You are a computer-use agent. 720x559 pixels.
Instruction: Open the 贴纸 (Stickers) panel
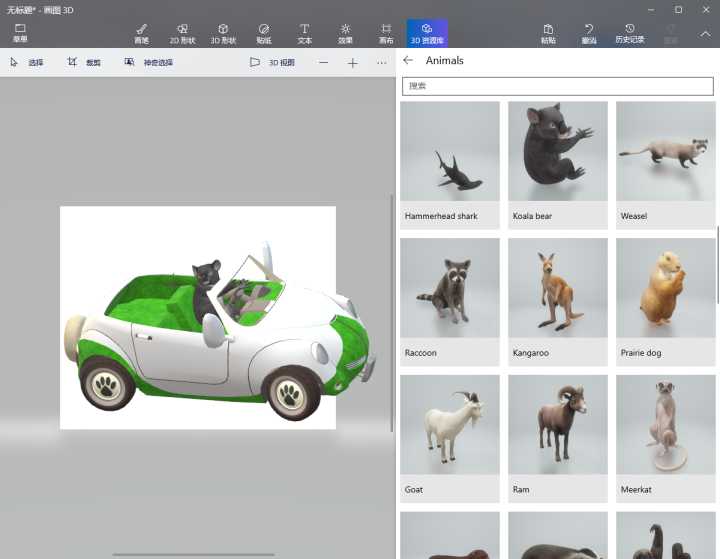[x=264, y=33]
